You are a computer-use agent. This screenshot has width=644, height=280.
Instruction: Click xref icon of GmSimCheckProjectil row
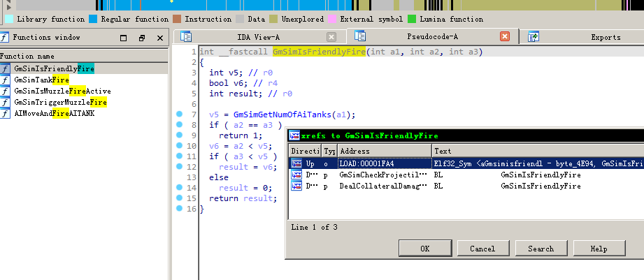coord(296,175)
